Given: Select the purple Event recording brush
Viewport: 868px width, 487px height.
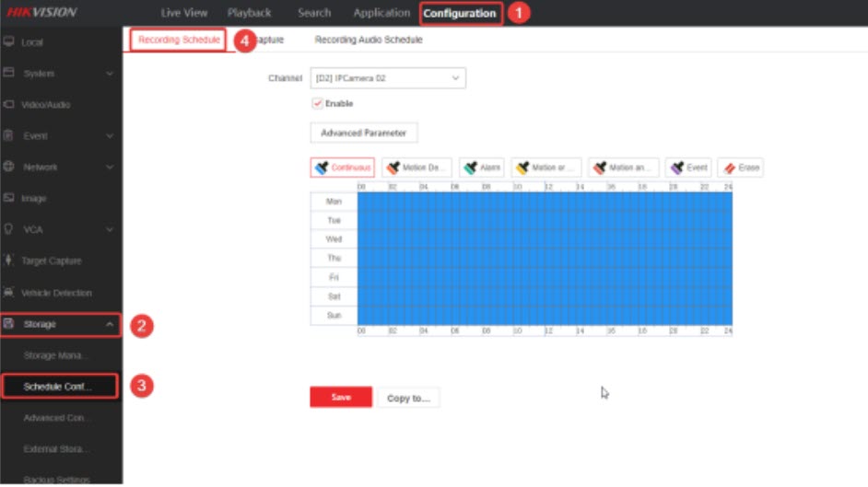Looking at the screenshot, I should point(688,168).
